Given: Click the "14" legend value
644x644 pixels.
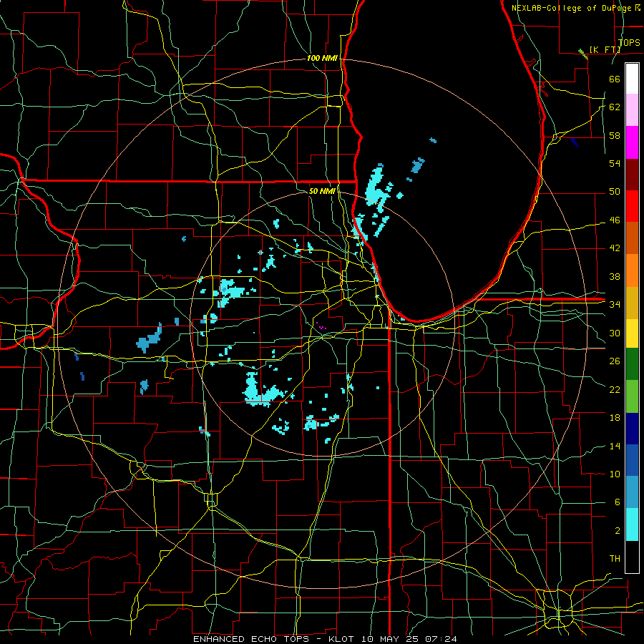Looking at the screenshot, I should pos(615,446).
